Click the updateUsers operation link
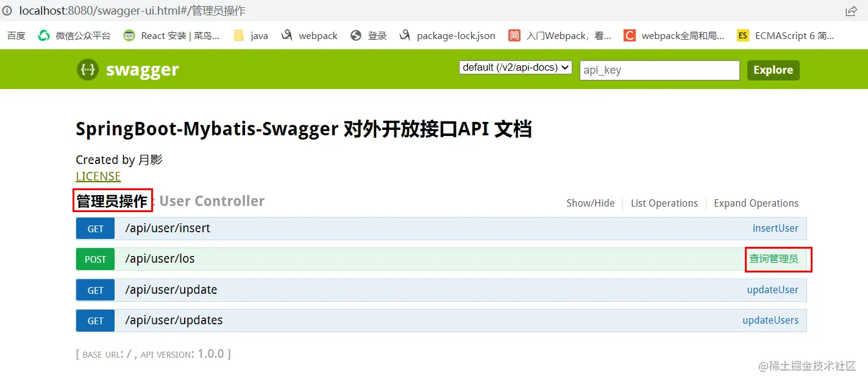This screenshot has width=868, height=384. click(770, 320)
